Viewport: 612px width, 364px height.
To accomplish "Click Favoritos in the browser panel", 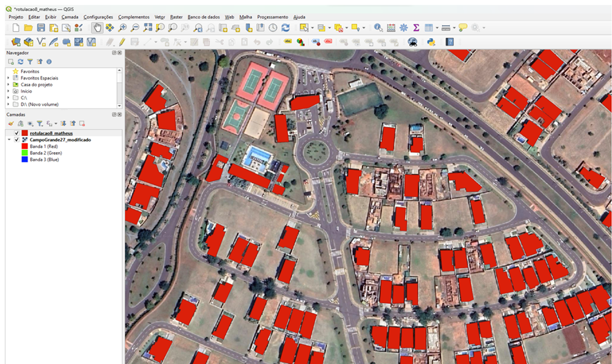I will [x=30, y=71].
